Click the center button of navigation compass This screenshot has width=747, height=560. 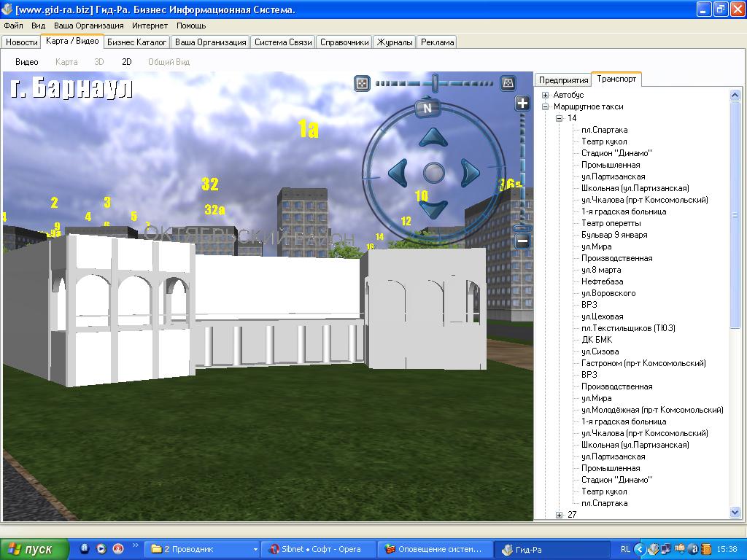[x=433, y=173]
